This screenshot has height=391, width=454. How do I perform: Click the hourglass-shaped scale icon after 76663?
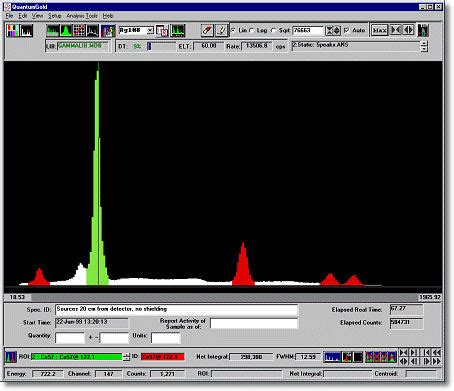click(329, 31)
